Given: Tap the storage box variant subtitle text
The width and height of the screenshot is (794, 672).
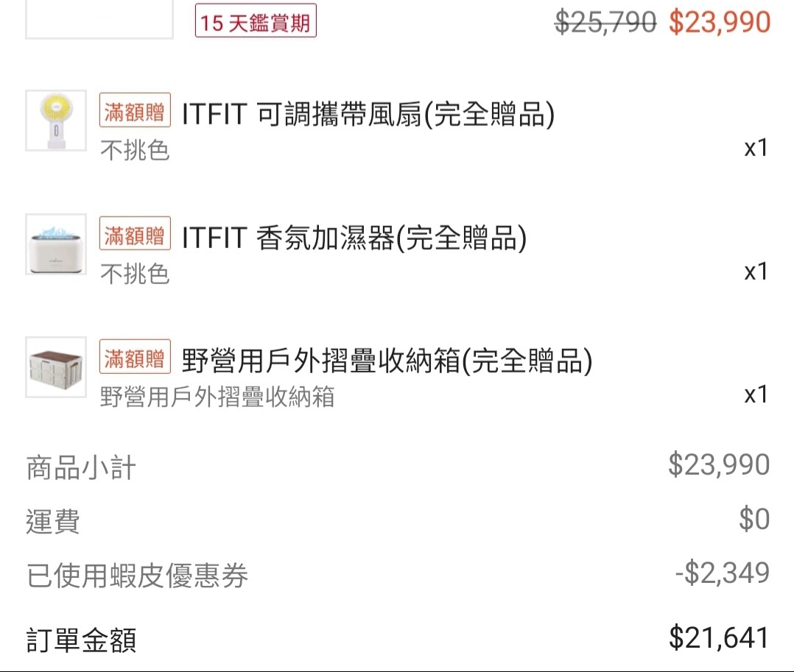Looking at the screenshot, I should click(x=217, y=396).
